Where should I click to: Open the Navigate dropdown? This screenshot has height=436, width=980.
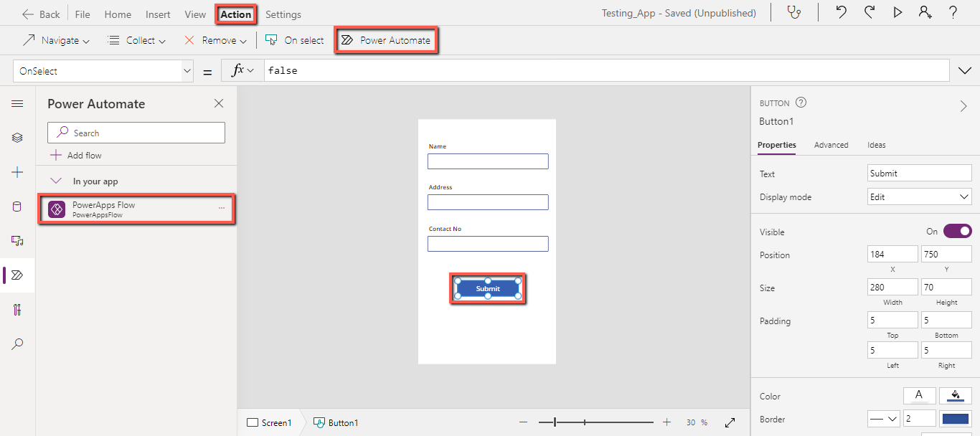point(57,40)
